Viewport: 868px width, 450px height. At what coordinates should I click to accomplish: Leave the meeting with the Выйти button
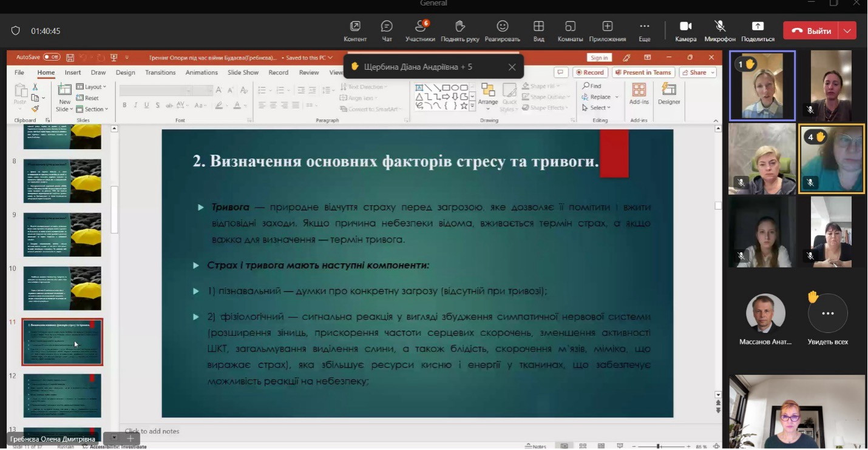pos(812,31)
